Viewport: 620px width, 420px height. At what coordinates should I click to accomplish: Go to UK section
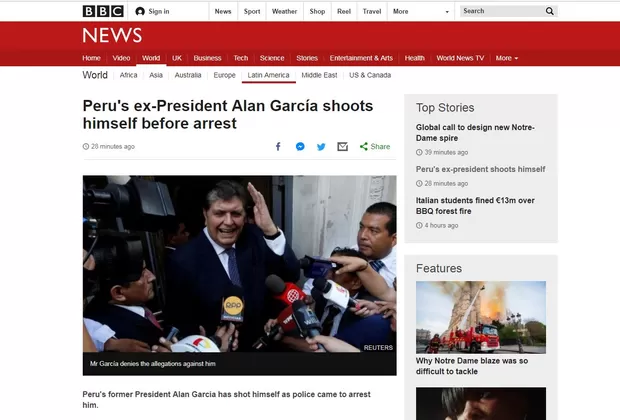pos(177,58)
